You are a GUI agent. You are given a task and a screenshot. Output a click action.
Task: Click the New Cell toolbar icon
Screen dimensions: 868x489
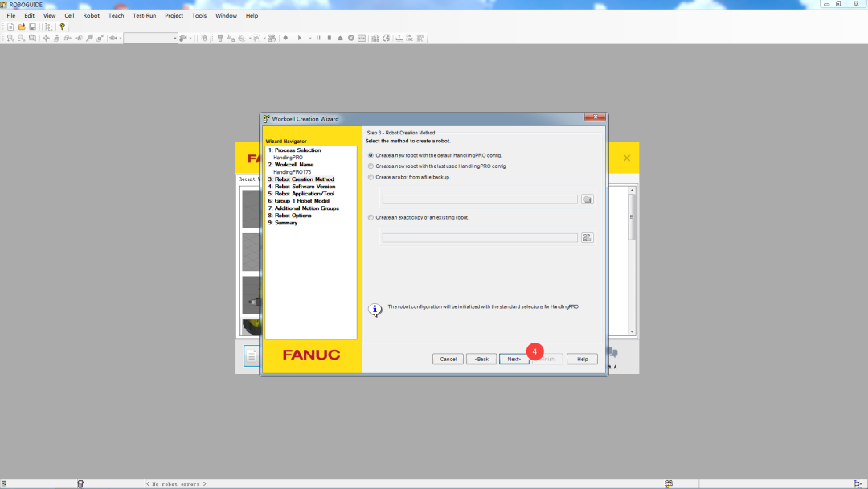10,27
